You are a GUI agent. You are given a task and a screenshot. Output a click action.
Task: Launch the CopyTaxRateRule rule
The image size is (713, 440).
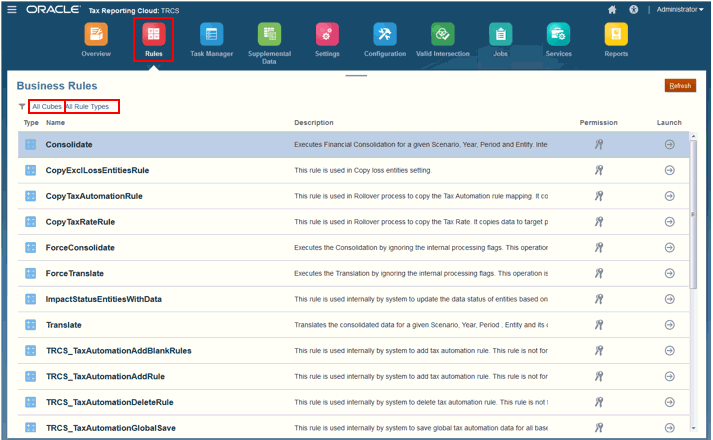point(669,222)
